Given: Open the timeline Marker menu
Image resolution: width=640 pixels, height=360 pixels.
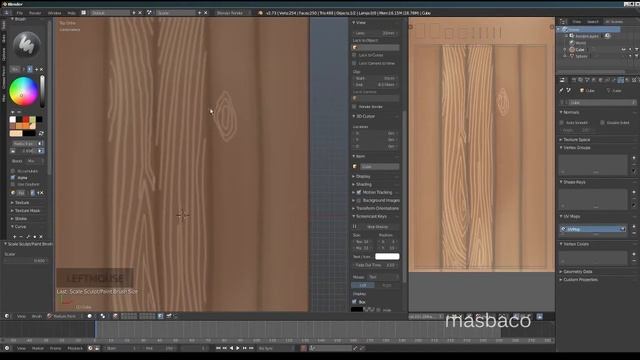Looking at the screenshot, I should click(38, 348).
